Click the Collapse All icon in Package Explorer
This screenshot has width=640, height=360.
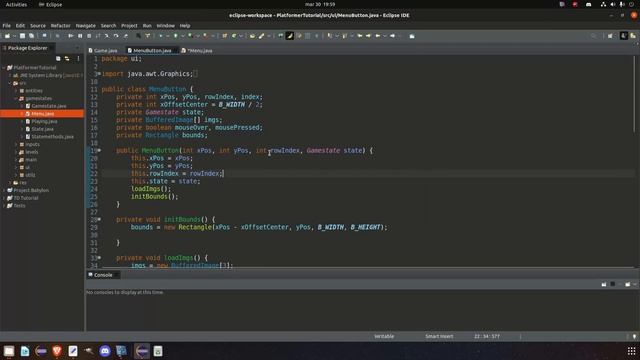58,58
